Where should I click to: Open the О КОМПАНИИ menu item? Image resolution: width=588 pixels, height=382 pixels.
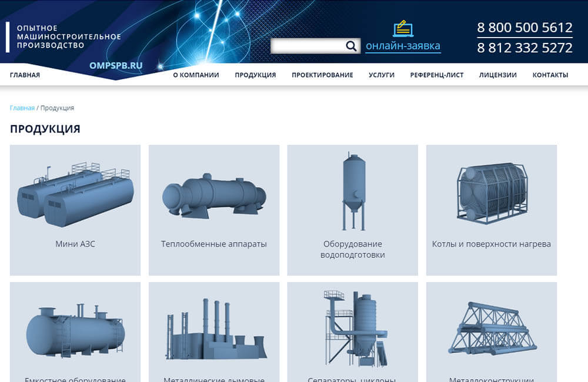tap(196, 75)
